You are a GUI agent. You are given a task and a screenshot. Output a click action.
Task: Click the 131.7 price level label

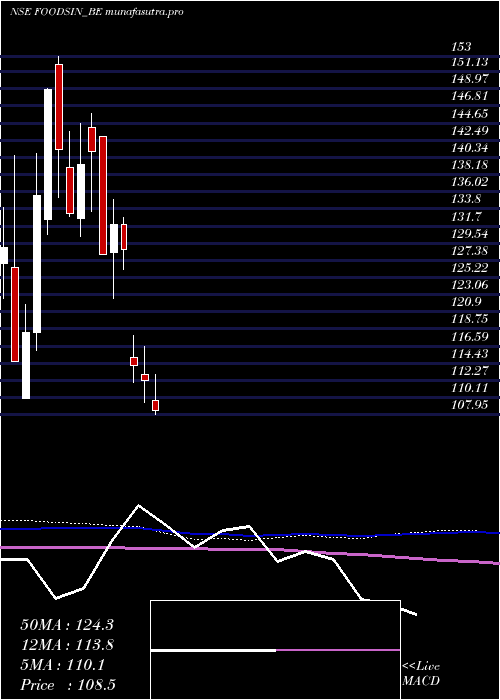[x=467, y=217]
